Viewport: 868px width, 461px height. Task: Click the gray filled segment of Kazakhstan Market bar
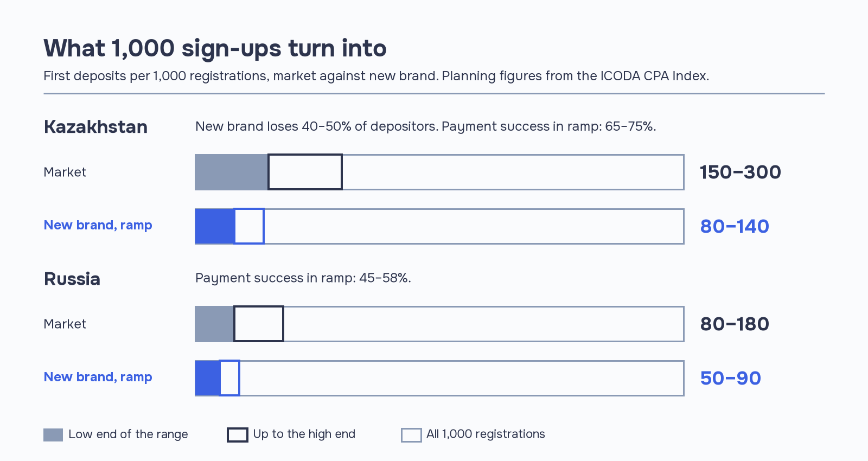pyautogui.click(x=232, y=172)
